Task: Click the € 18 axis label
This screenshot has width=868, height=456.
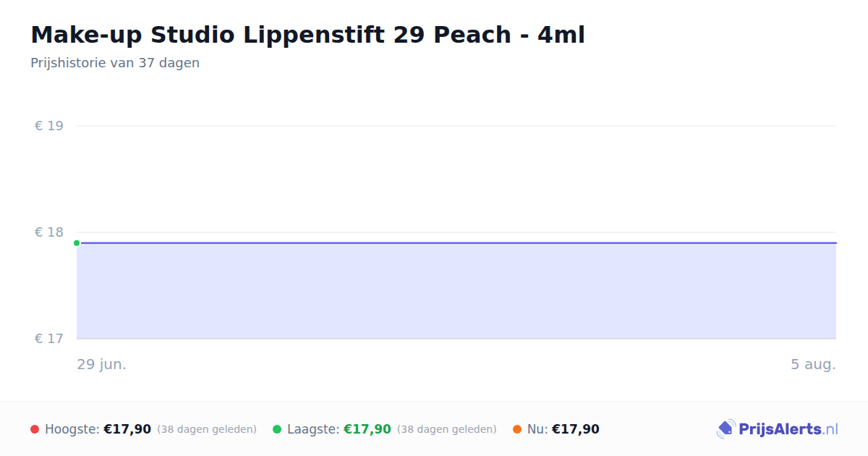Action: coord(49,232)
